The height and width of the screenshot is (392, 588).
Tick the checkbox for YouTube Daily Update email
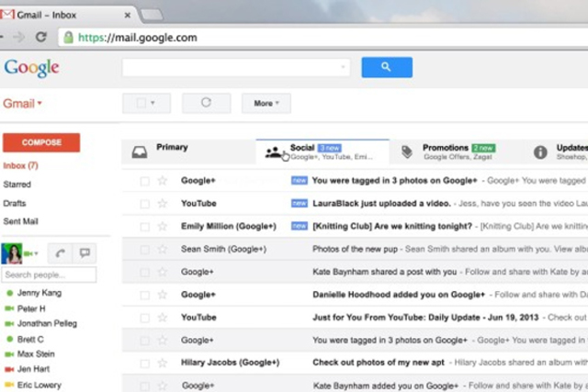144,319
